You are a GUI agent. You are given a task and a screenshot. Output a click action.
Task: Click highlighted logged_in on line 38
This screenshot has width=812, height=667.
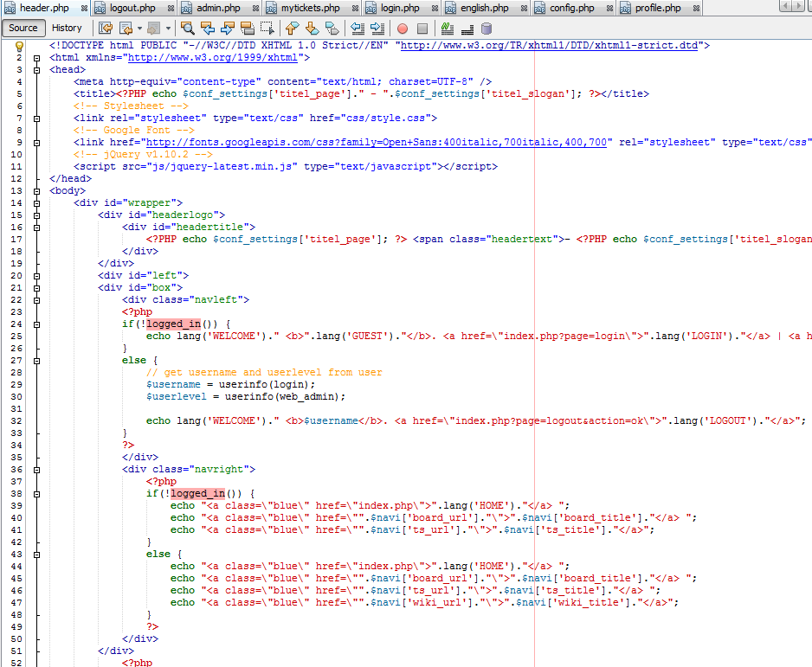click(198, 494)
